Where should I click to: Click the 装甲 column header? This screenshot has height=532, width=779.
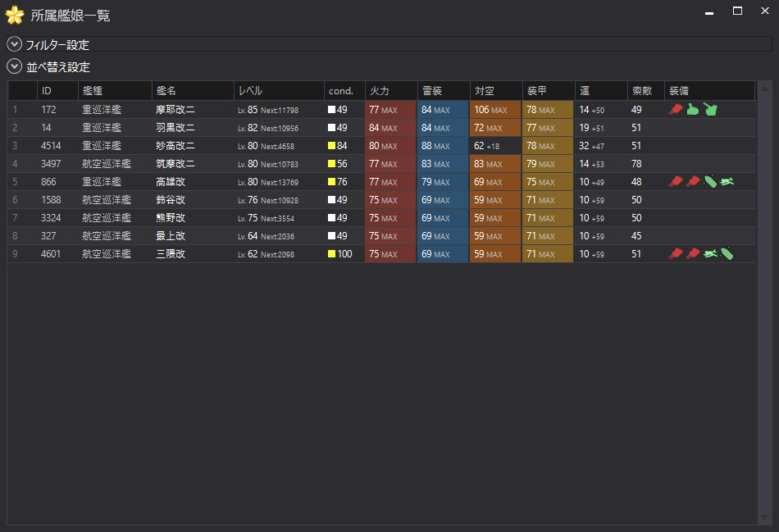point(549,90)
